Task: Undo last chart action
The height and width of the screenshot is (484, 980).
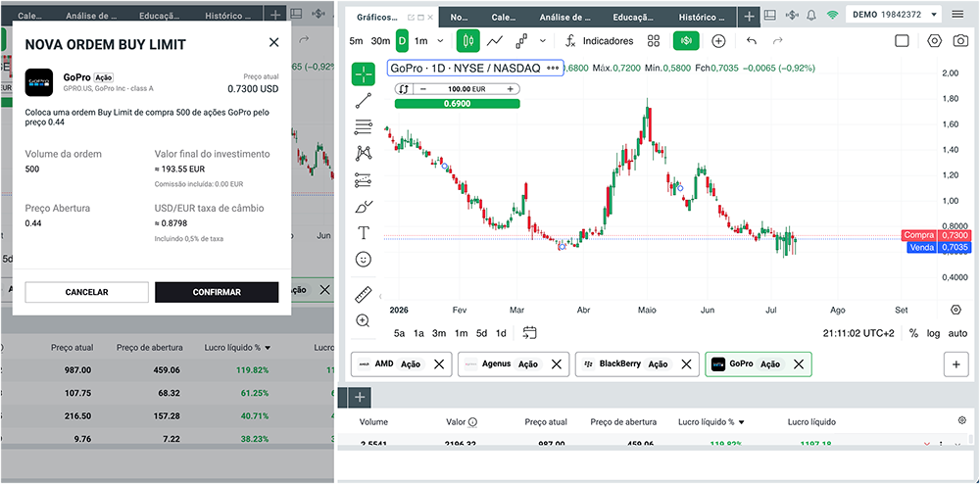Action: coord(752,40)
